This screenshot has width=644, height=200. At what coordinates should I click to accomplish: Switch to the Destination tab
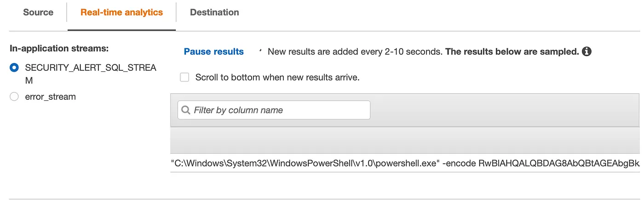[x=214, y=12]
